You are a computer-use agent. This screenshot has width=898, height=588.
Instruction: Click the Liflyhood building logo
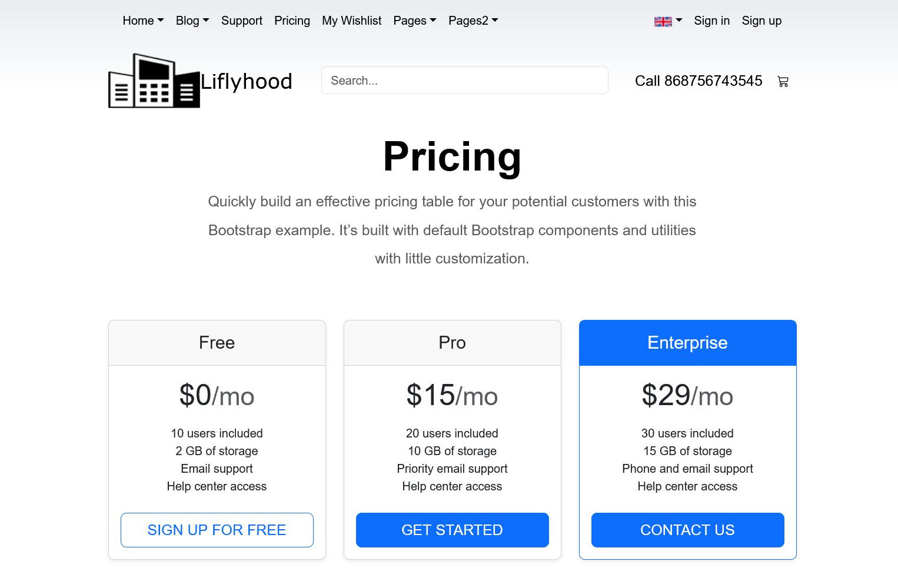point(154,81)
